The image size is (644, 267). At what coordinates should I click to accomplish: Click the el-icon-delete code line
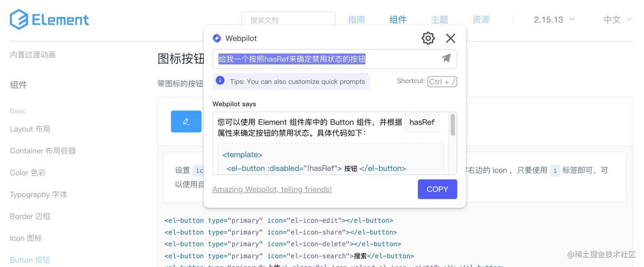pos(282,244)
